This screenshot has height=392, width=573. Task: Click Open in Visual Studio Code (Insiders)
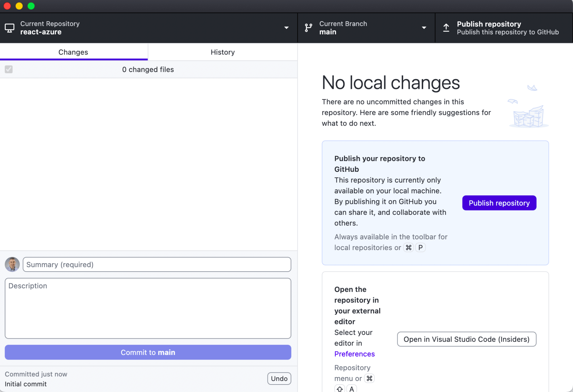click(466, 339)
